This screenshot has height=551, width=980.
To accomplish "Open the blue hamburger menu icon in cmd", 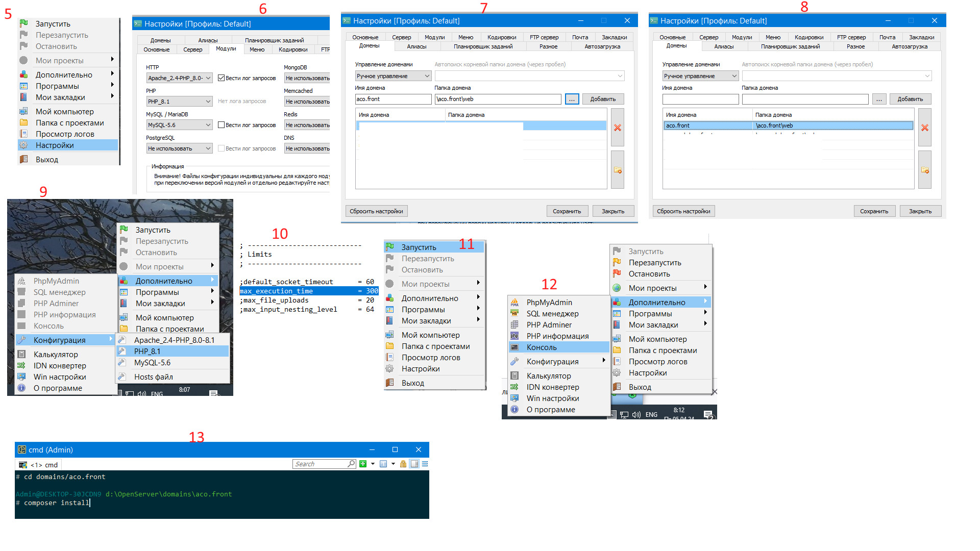I will click(x=425, y=464).
